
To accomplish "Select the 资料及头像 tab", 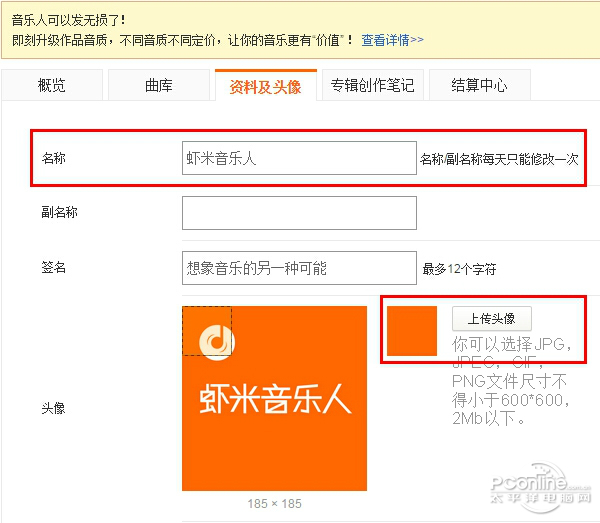I will pyautogui.click(x=266, y=86).
